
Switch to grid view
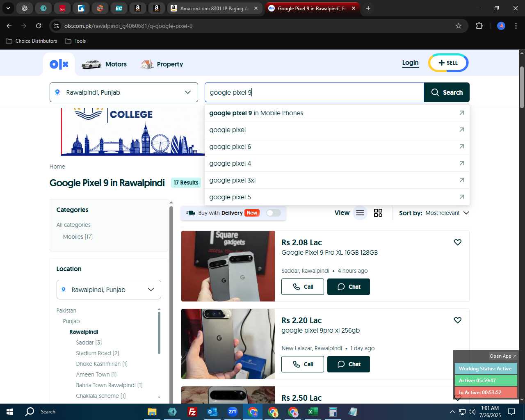click(x=378, y=213)
